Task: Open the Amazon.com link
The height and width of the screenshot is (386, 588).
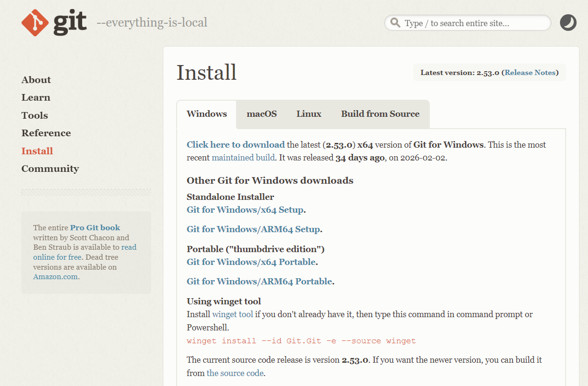Action: click(x=56, y=277)
